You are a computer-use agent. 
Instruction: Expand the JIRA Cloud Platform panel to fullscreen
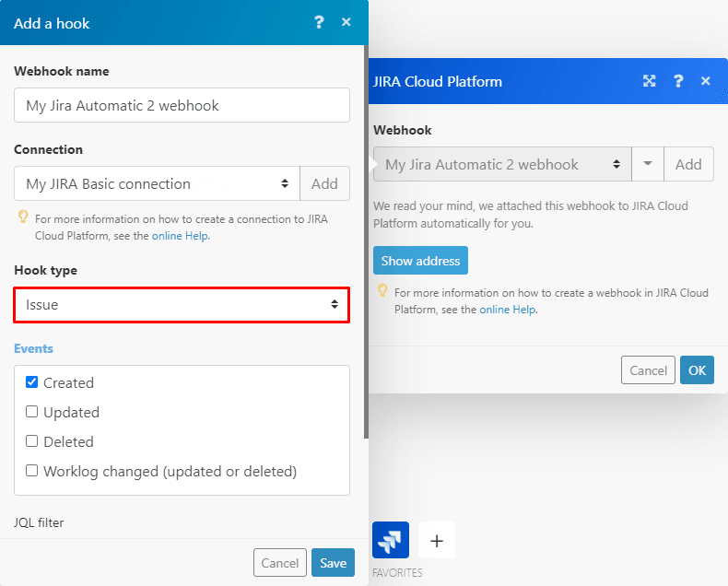649,81
